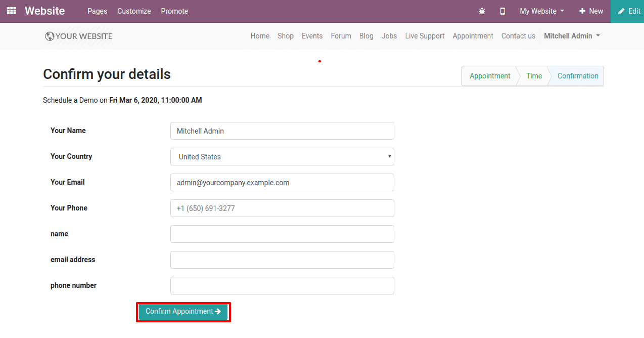Go to the Home page link
This screenshot has height=338, width=644.
(x=260, y=36)
